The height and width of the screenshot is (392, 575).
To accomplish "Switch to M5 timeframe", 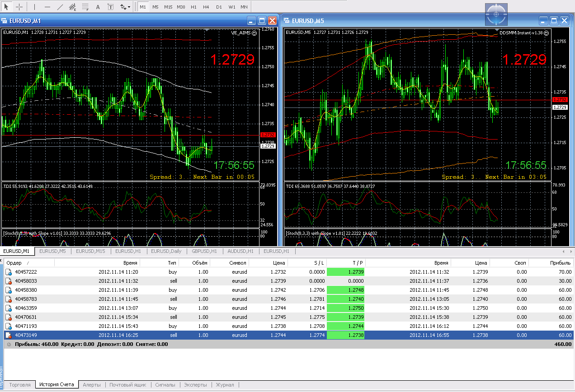I will click(x=156, y=7).
